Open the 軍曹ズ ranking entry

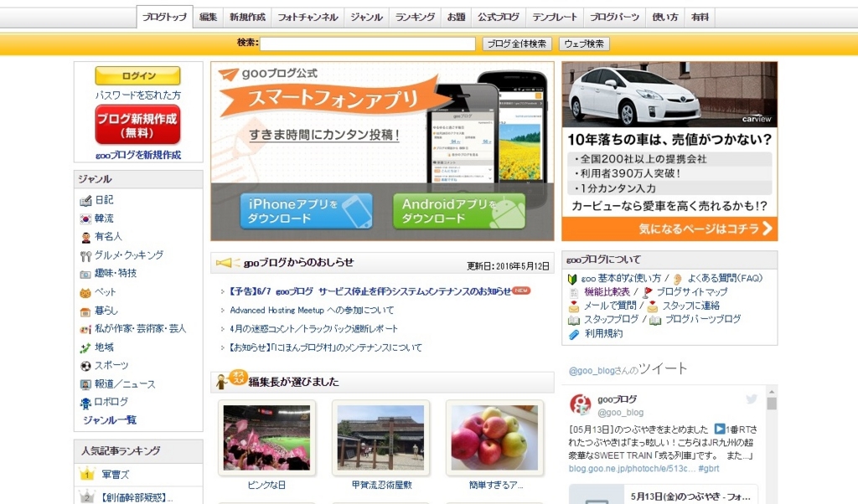(116, 475)
